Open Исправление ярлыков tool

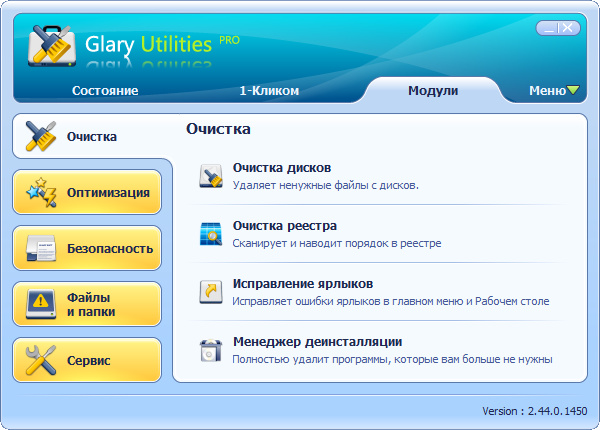pyautogui.click(x=303, y=284)
